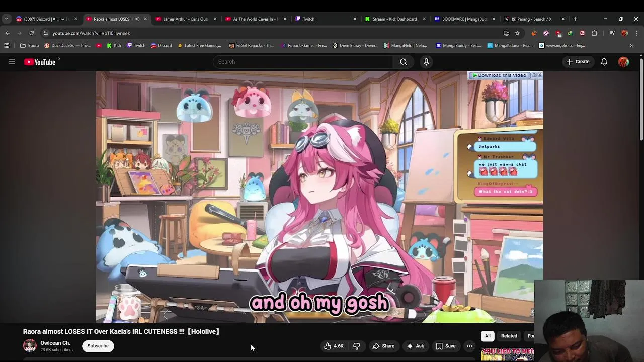Image resolution: width=644 pixels, height=362 pixels.
Task: Open the browser profile avatar
Action: [x=624, y=33]
